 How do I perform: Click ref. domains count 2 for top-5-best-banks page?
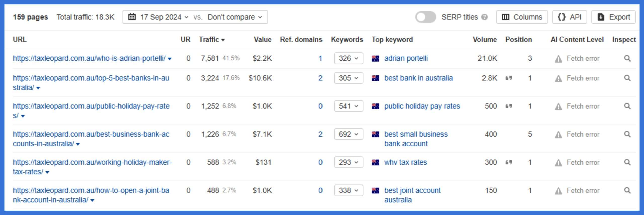pos(320,78)
